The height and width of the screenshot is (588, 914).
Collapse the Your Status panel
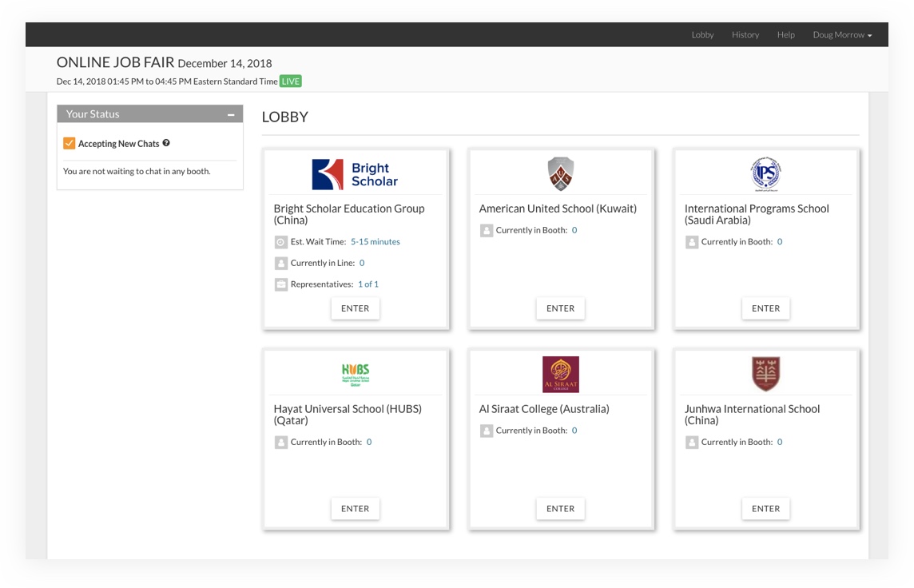(x=231, y=115)
